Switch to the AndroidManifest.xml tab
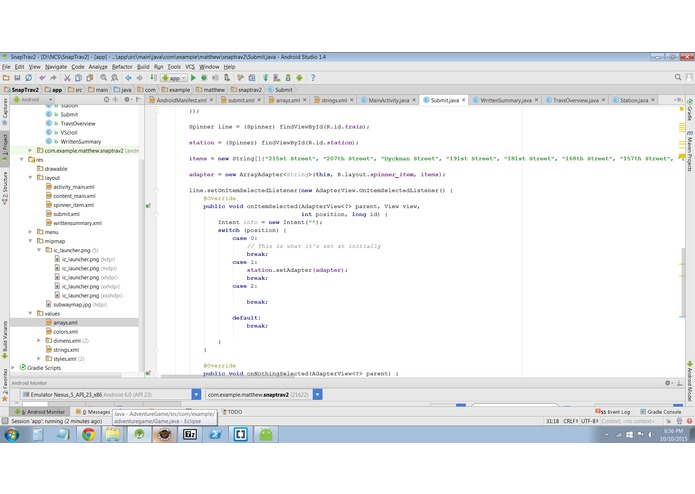Screen dimensions: 695x494 [x=181, y=100]
